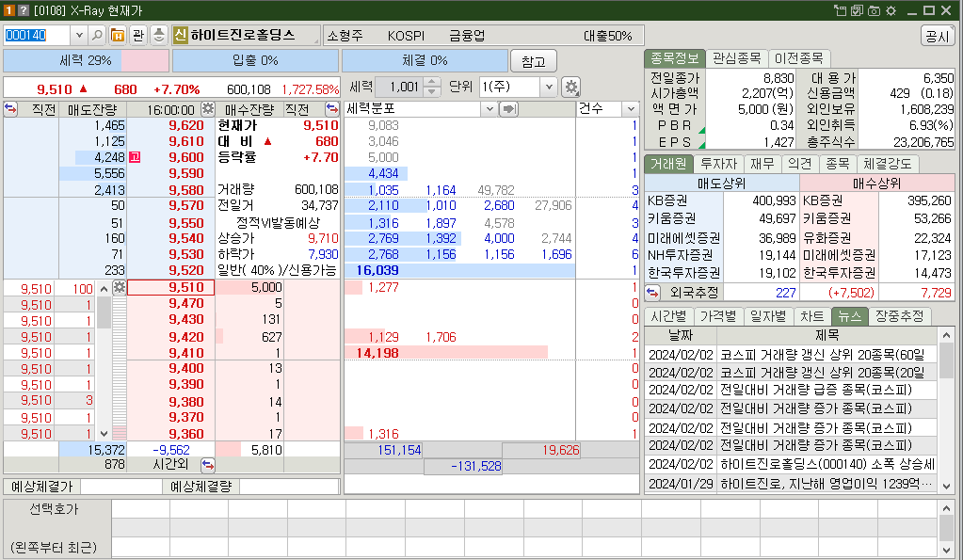Click swap-arrows icon beside 외국추정
Image resolution: width=963 pixels, height=560 pixels.
[652, 293]
